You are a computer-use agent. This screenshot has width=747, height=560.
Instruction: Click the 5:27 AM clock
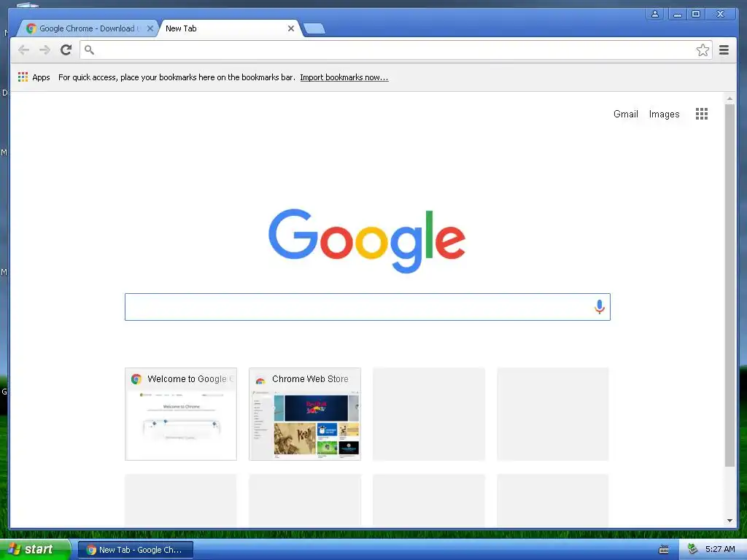tap(720, 550)
